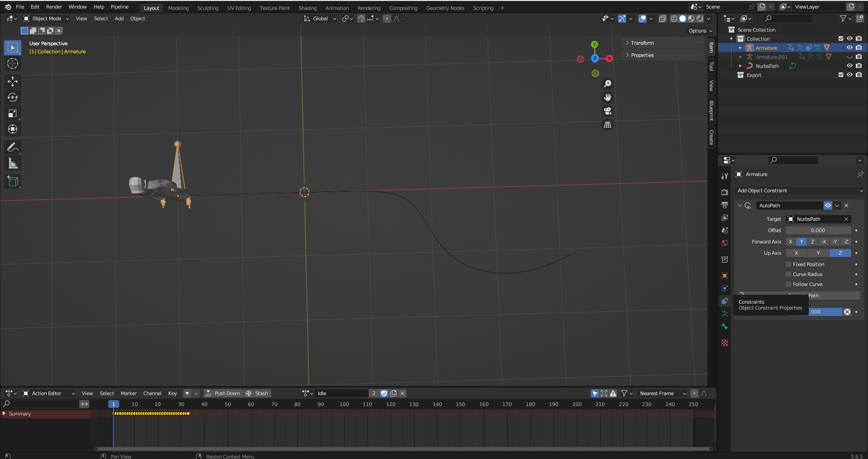Viewport: 868px width, 459px height.
Task: Click the zoom magnifier viewport icon
Action: 608,84
